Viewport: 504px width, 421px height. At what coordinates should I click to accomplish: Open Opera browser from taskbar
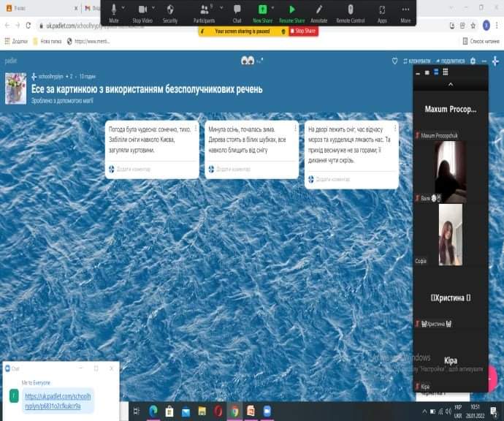click(x=218, y=411)
